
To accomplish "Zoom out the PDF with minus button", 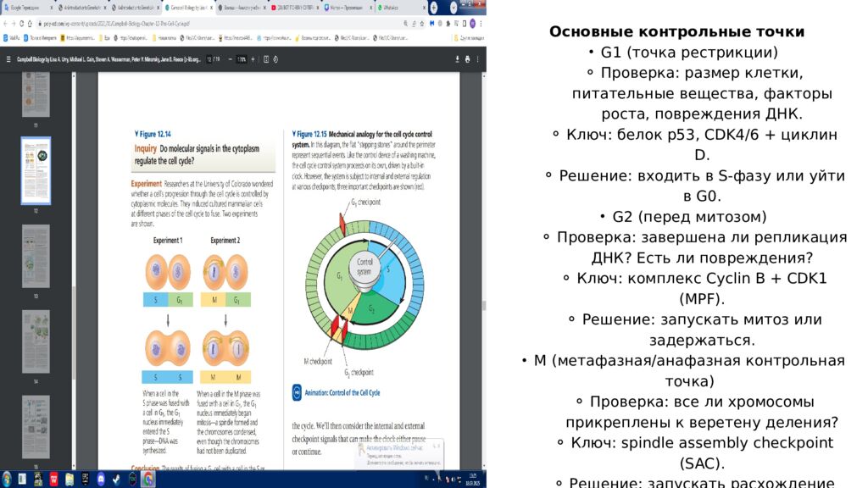I will [x=230, y=59].
